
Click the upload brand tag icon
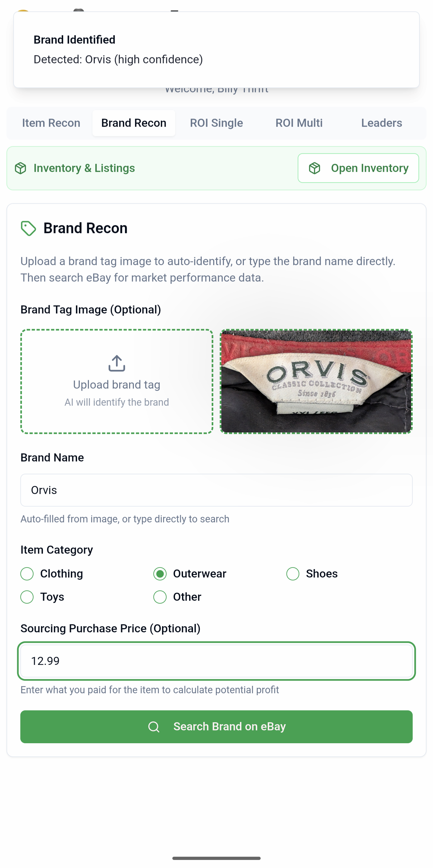[117, 363]
